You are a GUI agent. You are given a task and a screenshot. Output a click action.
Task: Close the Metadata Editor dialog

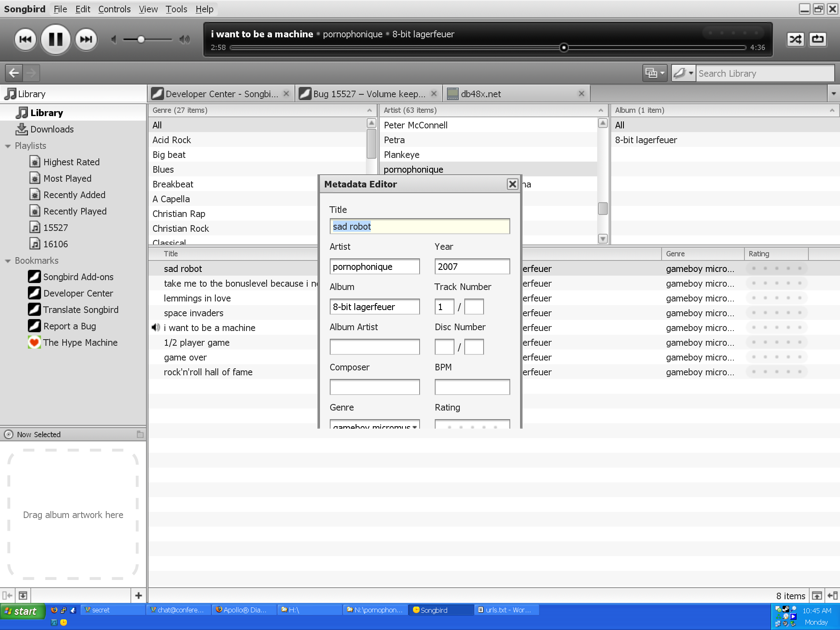(512, 184)
